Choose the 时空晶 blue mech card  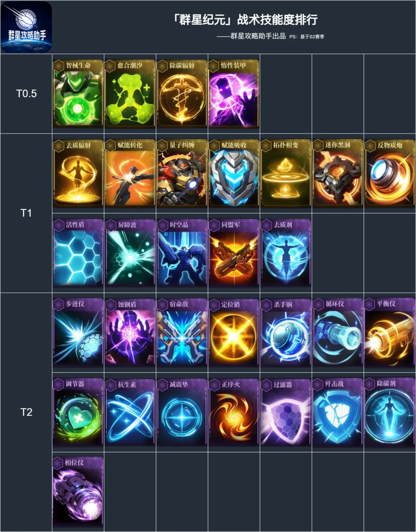coord(182,252)
